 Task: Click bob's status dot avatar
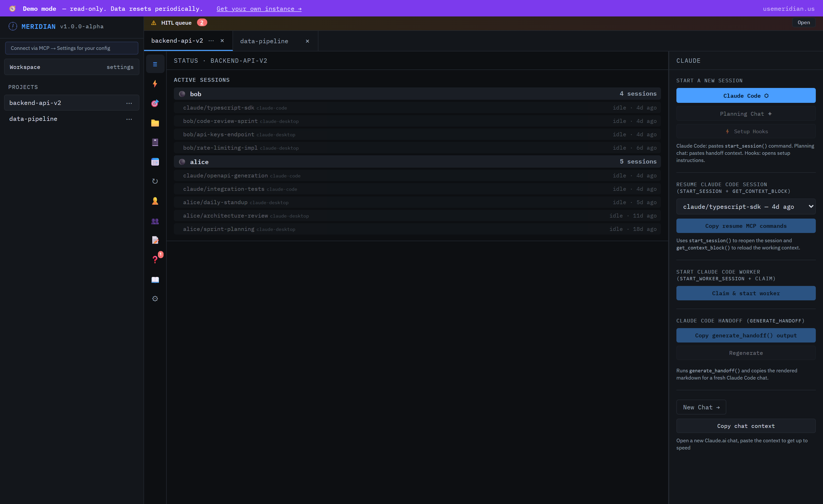point(182,94)
